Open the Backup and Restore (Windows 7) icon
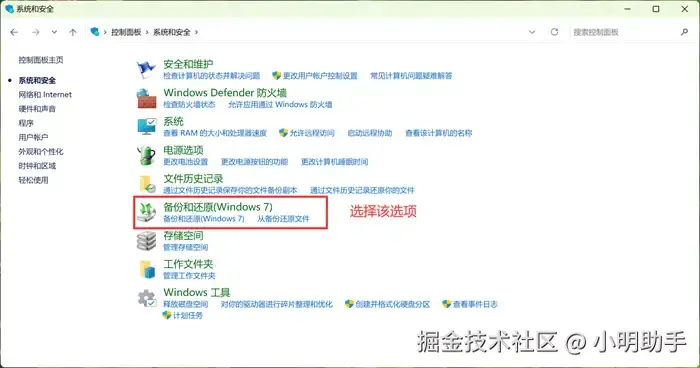 point(146,212)
